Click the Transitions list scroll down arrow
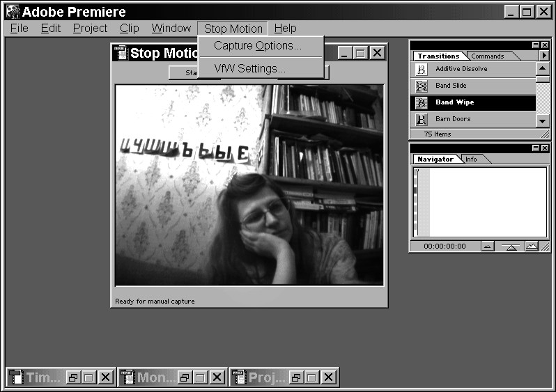 [543, 121]
